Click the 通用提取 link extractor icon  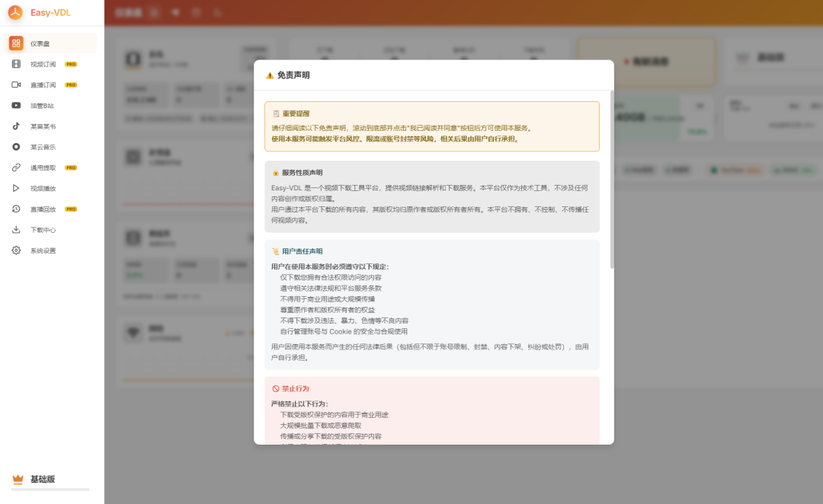click(x=15, y=167)
